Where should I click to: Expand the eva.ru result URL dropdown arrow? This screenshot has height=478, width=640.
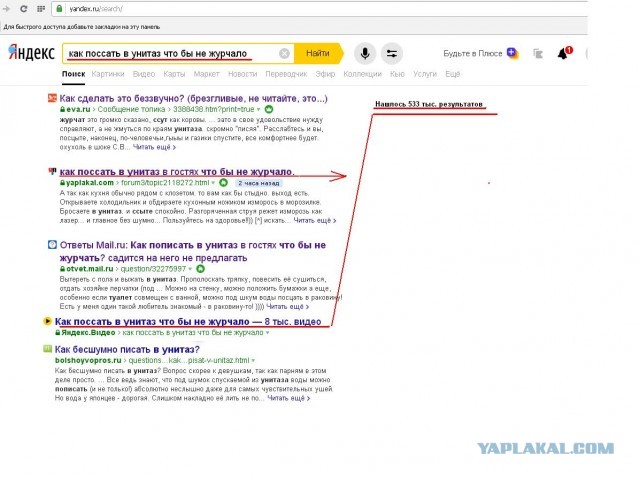click(x=258, y=109)
